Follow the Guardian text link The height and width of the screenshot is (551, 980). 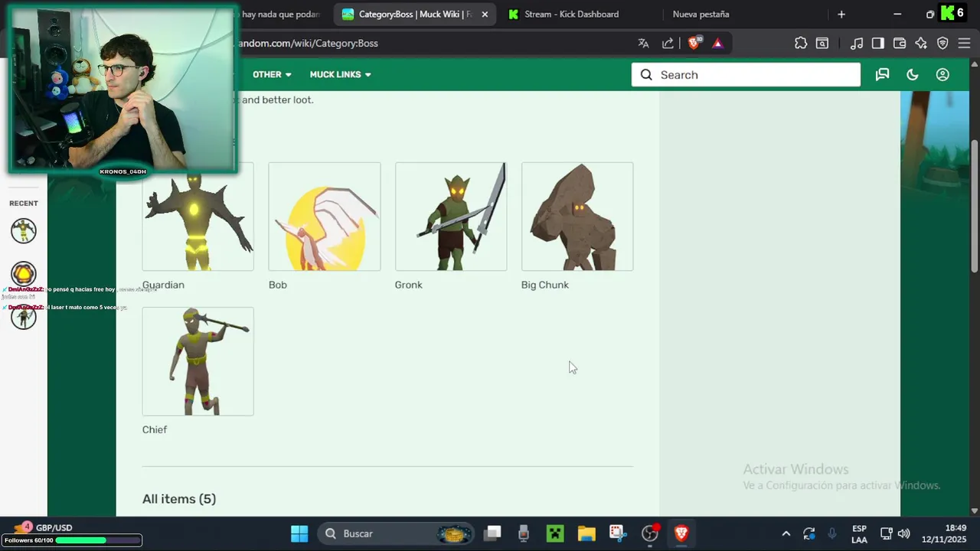[163, 285]
